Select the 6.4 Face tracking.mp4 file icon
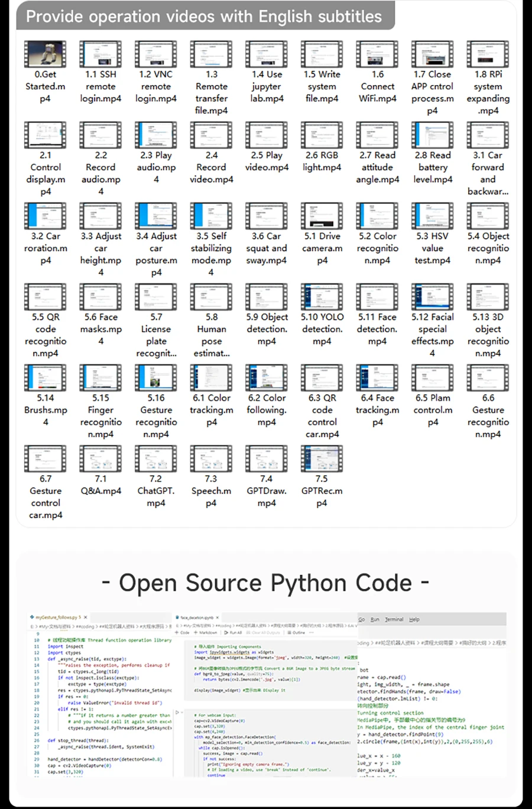The height and width of the screenshot is (809, 532). 377,378
